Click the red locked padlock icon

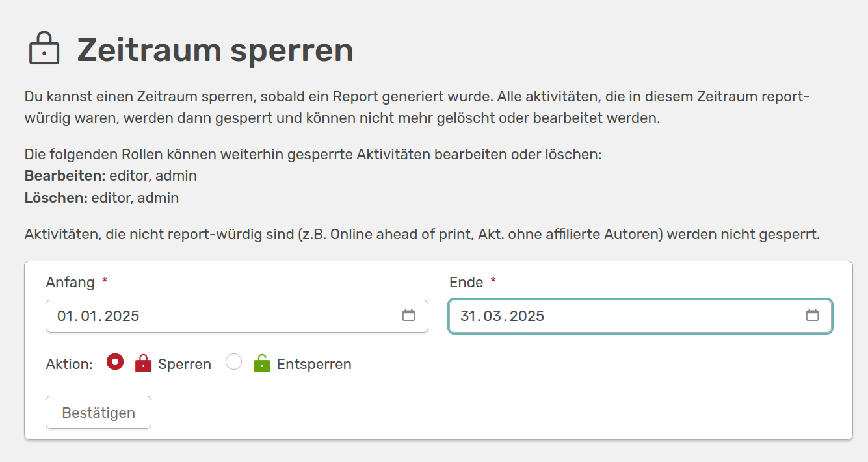(x=143, y=363)
